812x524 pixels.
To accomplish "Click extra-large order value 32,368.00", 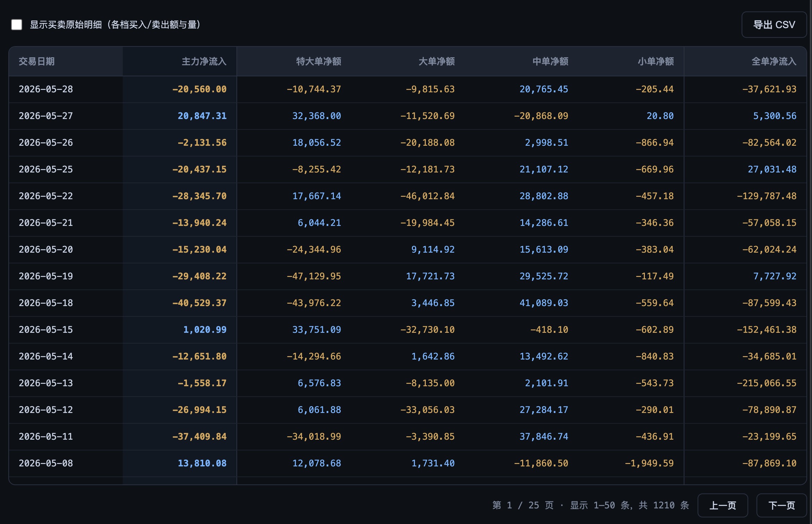I will (x=317, y=116).
